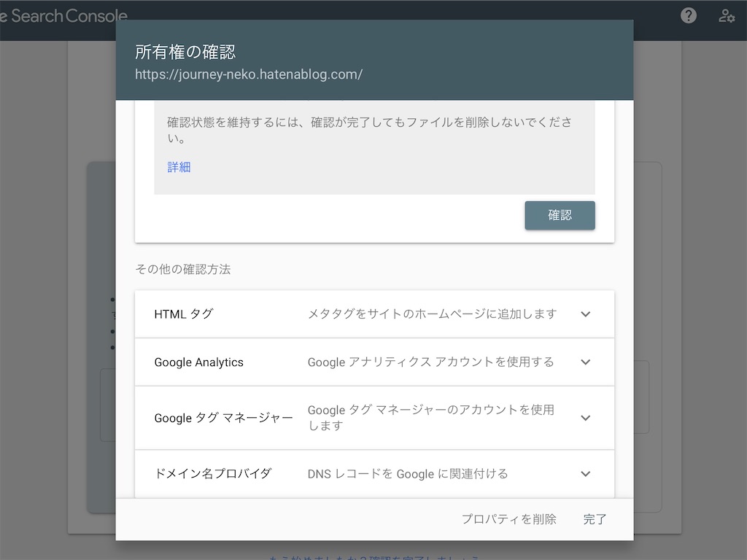Screen dimensions: 747x560
Task: Expand the Google Analytics verification option
Action: [585, 362]
